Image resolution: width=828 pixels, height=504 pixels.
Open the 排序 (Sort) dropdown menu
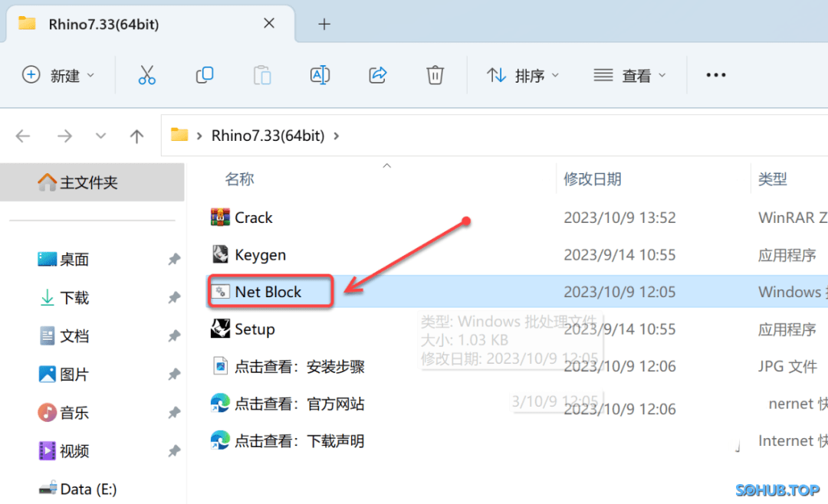click(523, 75)
